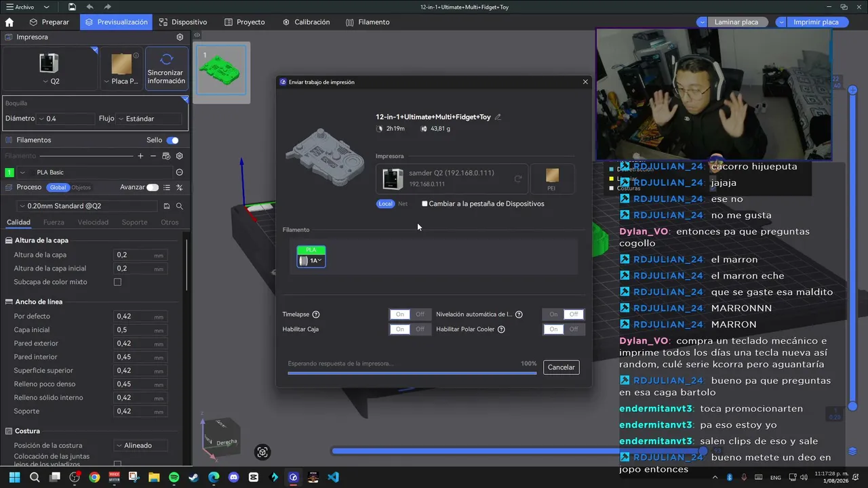Open the Flujo Estándar dropdown
Image resolution: width=868 pixels, height=488 pixels.
(149, 119)
